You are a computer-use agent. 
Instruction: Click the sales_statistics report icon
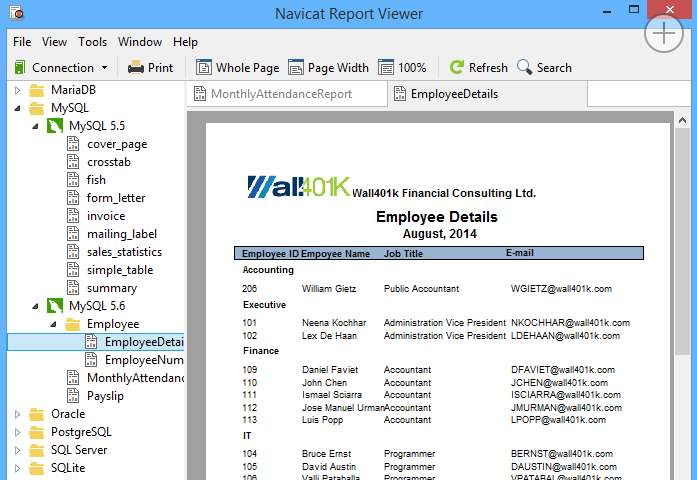(x=73, y=252)
